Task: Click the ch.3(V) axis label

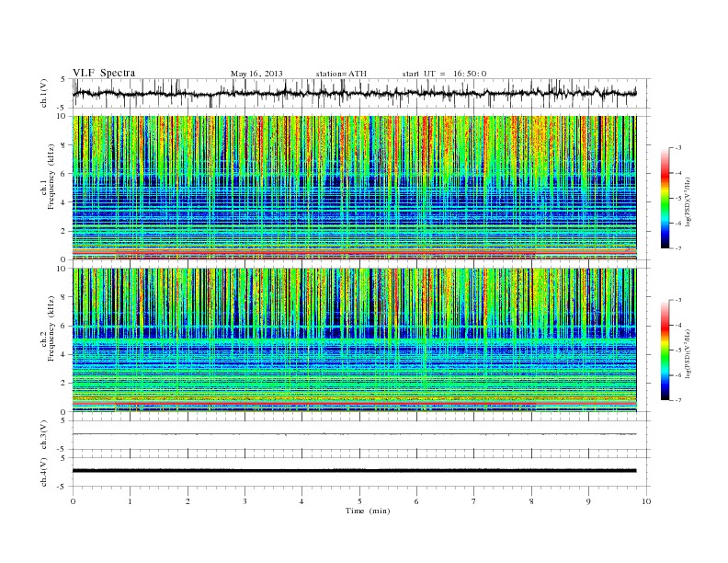Action: point(44,435)
